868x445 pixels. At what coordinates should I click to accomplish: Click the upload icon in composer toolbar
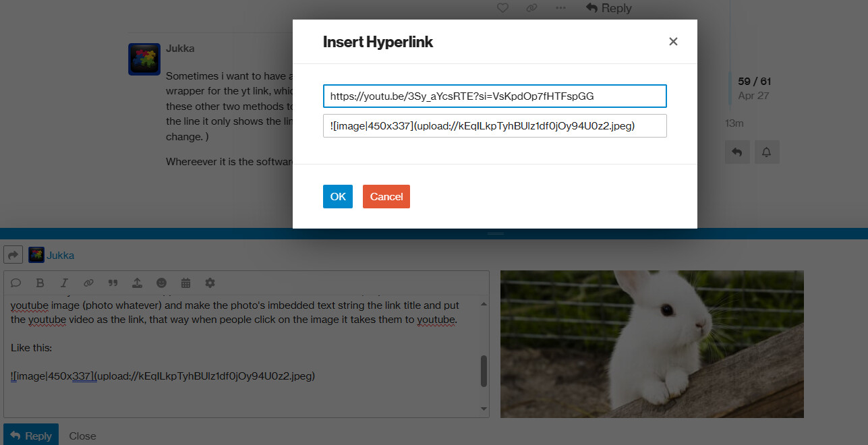pos(137,283)
